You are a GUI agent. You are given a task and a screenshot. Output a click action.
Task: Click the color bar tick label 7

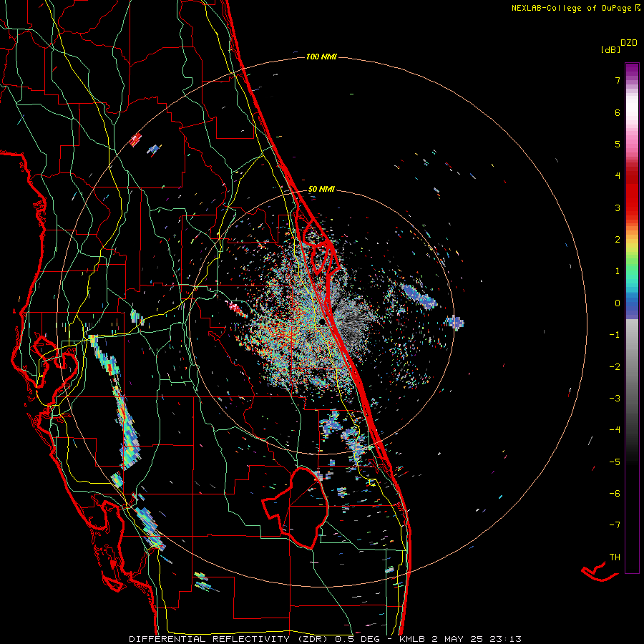tap(618, 80)
